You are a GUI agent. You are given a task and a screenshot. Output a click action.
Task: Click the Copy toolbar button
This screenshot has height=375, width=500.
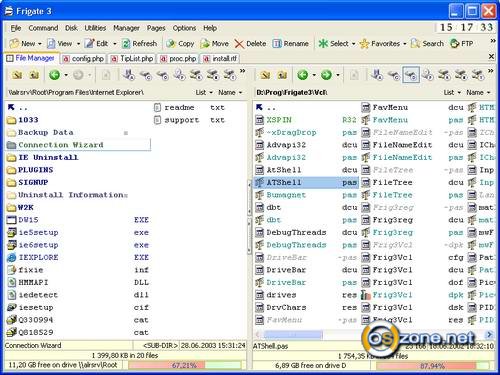(x=180, y=44)
